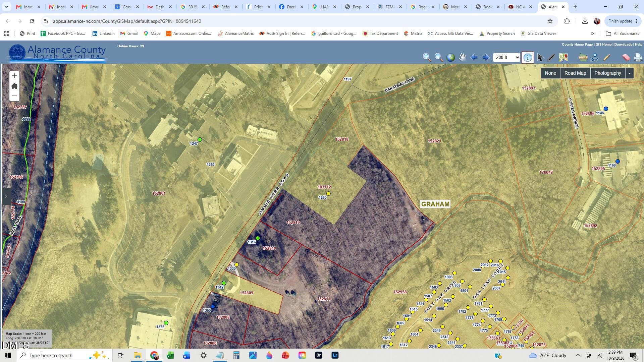Viewport: 644px width, 362px height.
Task: Open Chrome downloads icon
Action: (x=585, y=21)
